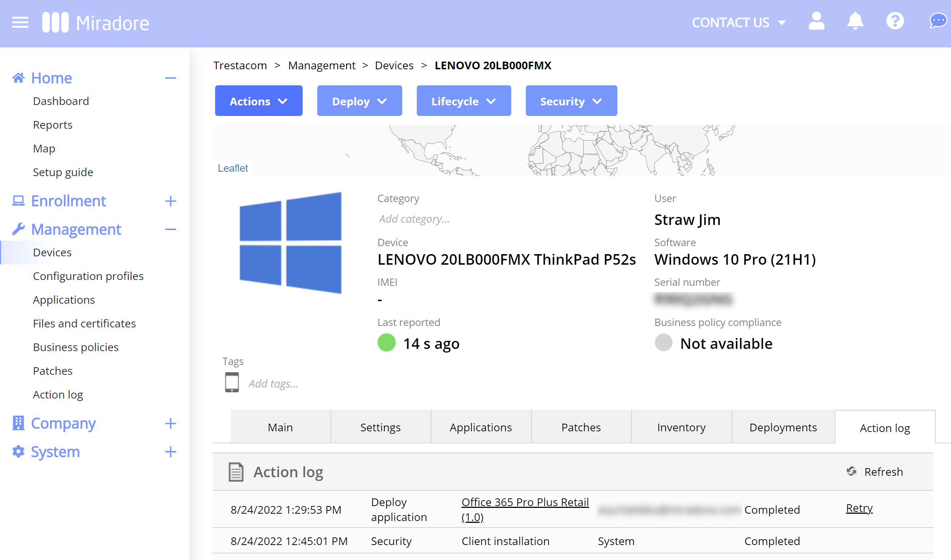
Task: Click the Add category field
Action: pos(414,218)
